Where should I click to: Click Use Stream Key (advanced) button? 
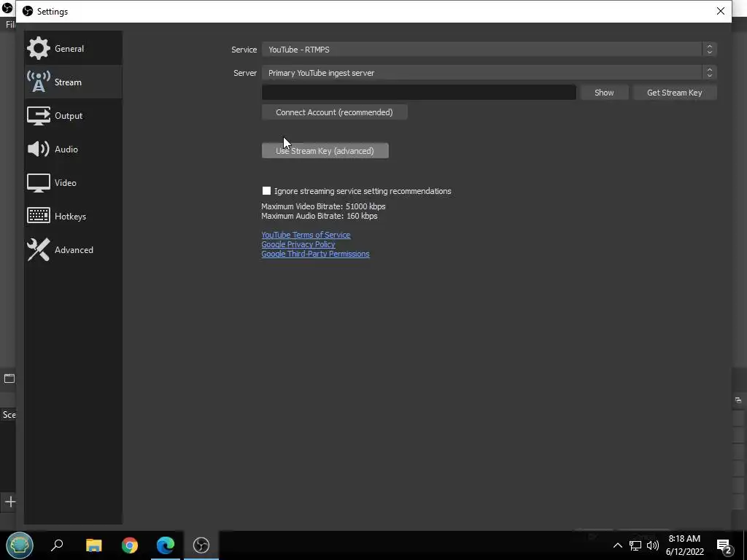pos(325,151)
